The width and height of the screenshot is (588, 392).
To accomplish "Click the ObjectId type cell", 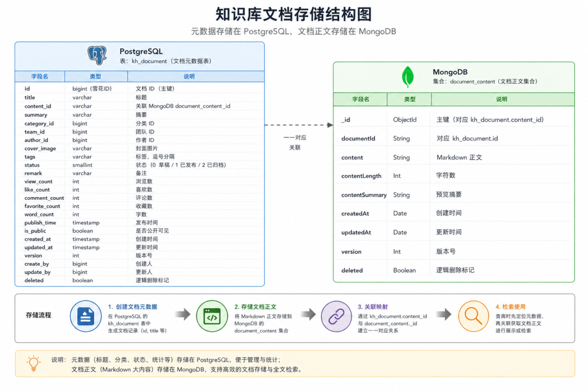I will [x=405, y=120].
